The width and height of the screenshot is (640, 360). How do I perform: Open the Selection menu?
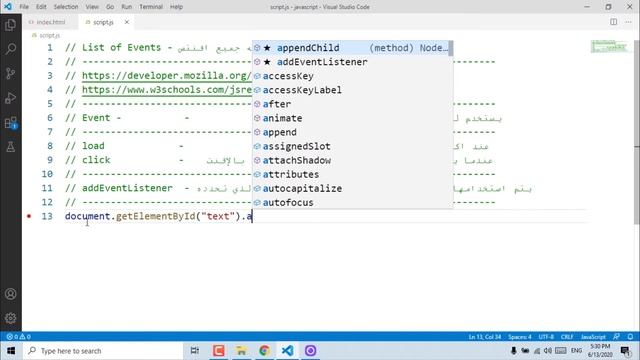(66, 7)
